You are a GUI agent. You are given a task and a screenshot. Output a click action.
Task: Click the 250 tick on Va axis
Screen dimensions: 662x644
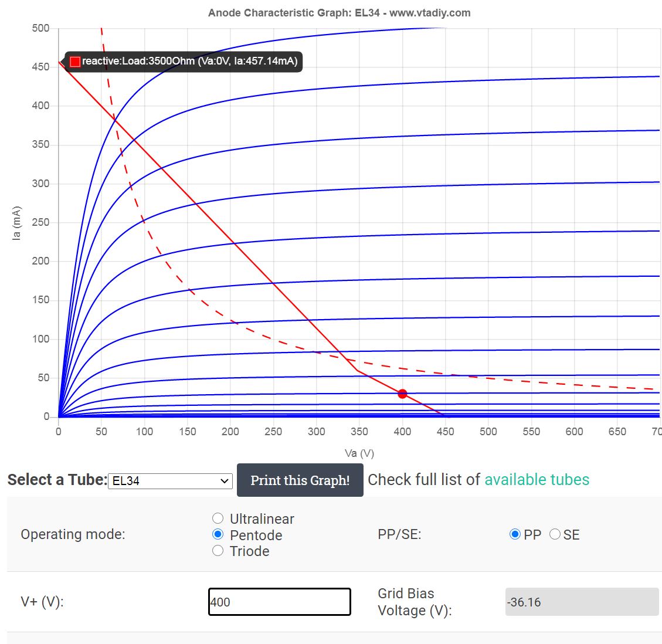[x=273, y=432]
